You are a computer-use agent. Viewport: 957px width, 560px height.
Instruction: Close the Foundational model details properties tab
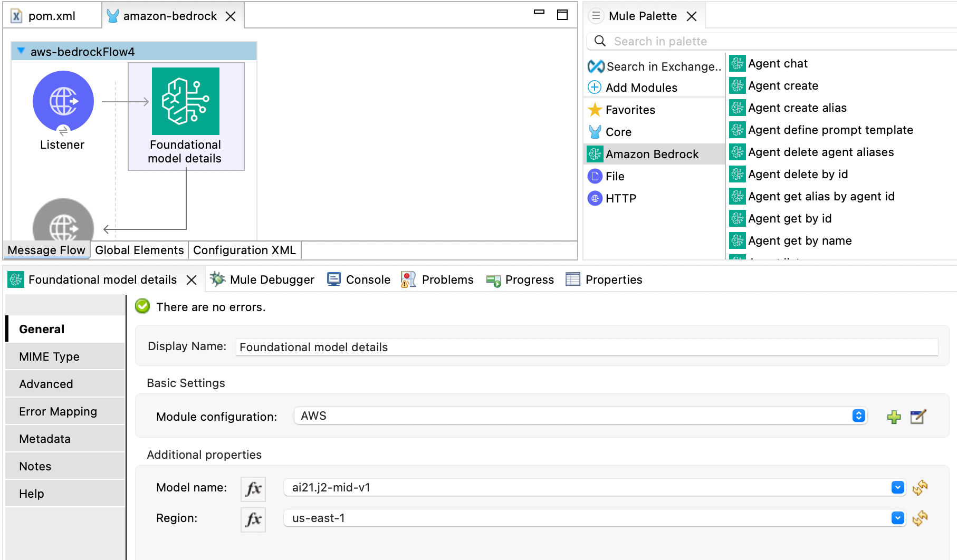192,280
